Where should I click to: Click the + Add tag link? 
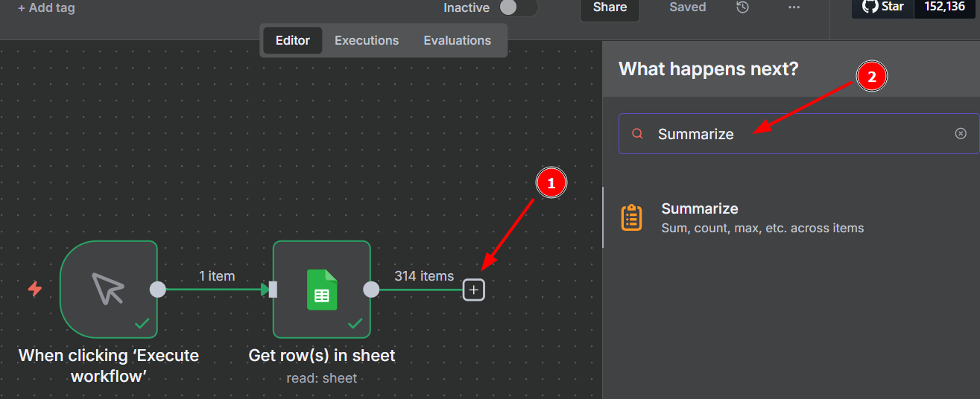[x=46, y=8]
